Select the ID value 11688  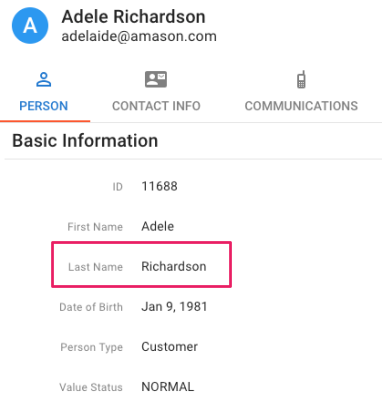coord(160,186)
